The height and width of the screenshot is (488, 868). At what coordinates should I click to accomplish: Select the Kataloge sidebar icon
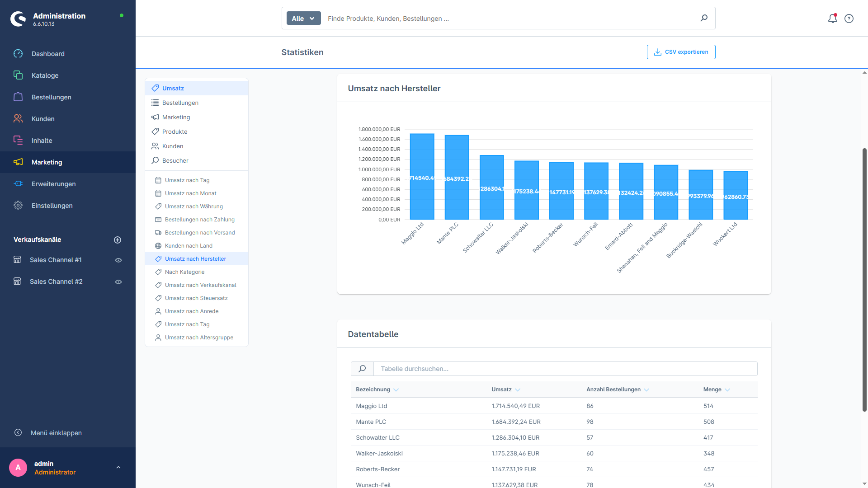click(18, 75)
